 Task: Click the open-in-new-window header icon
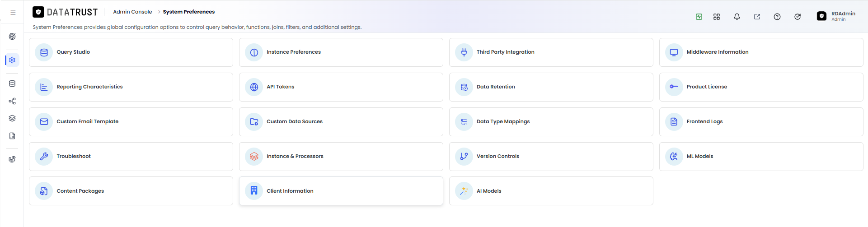(757, 17)
